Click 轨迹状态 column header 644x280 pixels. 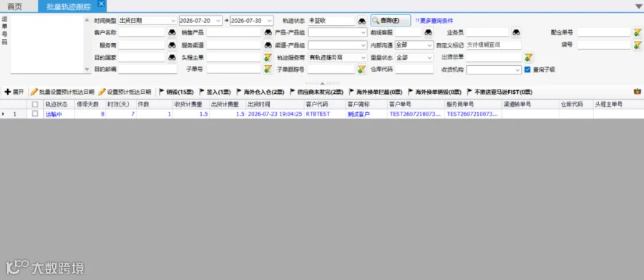59,105
